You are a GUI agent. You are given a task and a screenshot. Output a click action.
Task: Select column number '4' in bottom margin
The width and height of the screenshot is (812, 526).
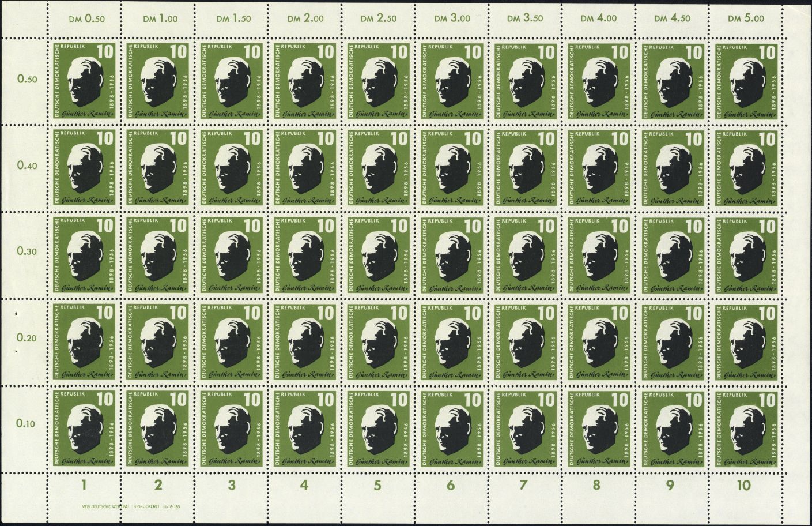(x=305, y=485)
